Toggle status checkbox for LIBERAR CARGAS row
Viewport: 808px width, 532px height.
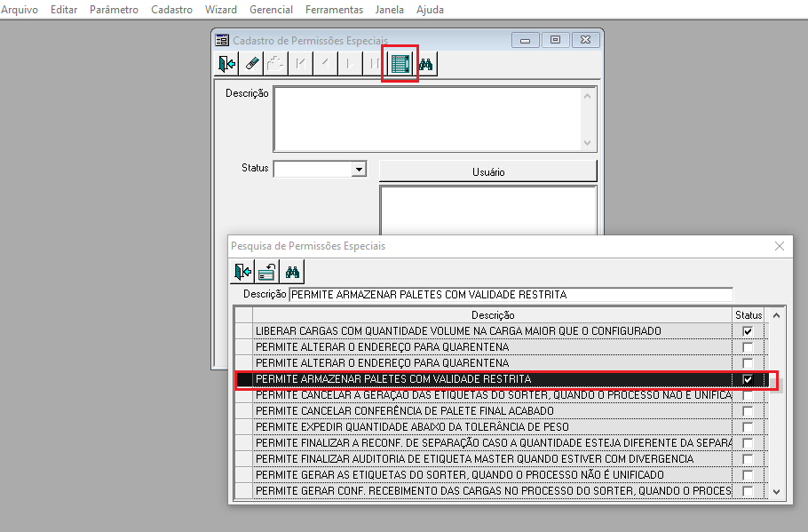748,331
